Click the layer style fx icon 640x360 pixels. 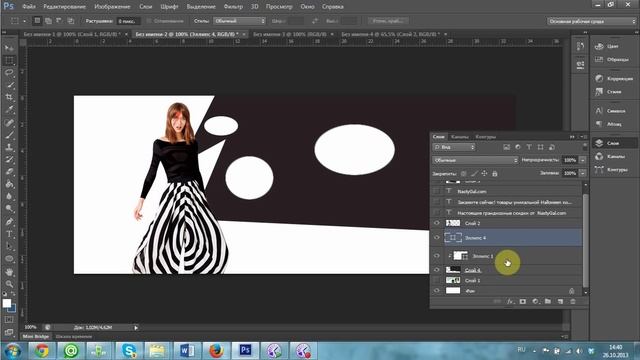(510, 301)
